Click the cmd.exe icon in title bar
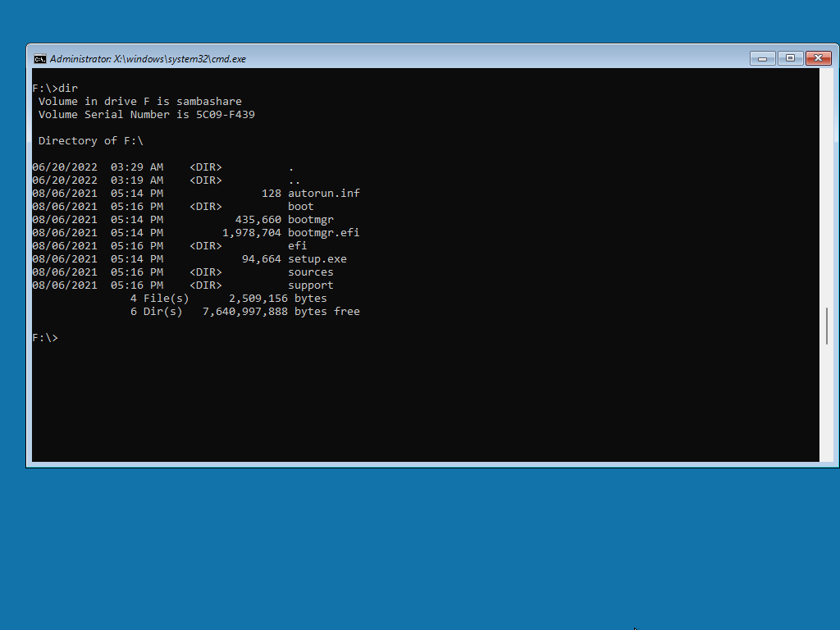 [39, 59]
